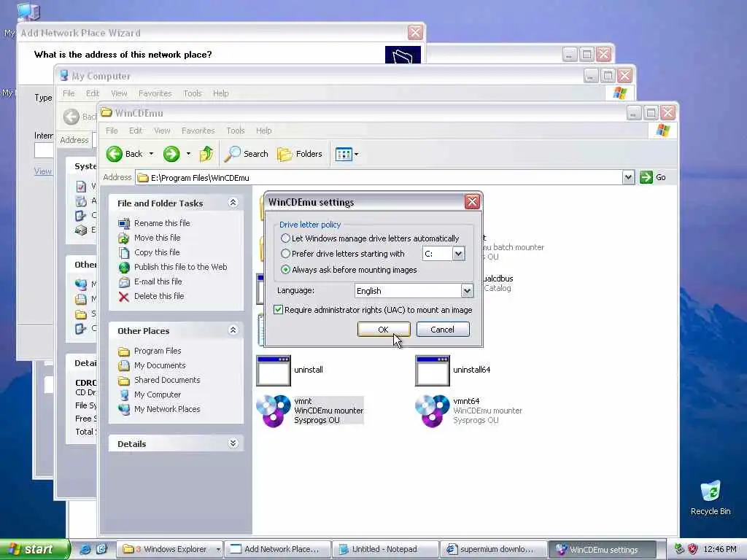Click Publish this file to the Web
Screen dimensions: 747x560
click(181, 267)
